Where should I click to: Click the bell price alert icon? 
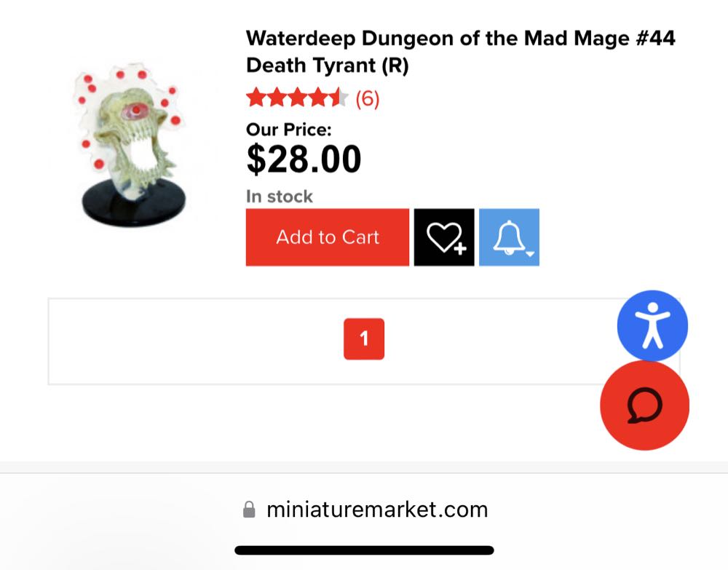[x=509, y=237]
